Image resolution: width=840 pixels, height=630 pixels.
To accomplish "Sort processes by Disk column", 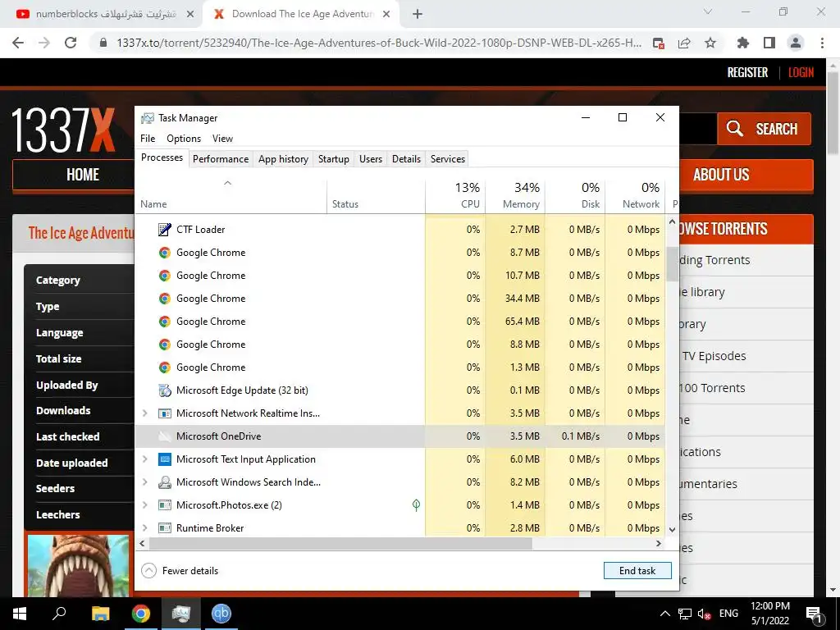I will pyautogui.click(x=575, y=195).
